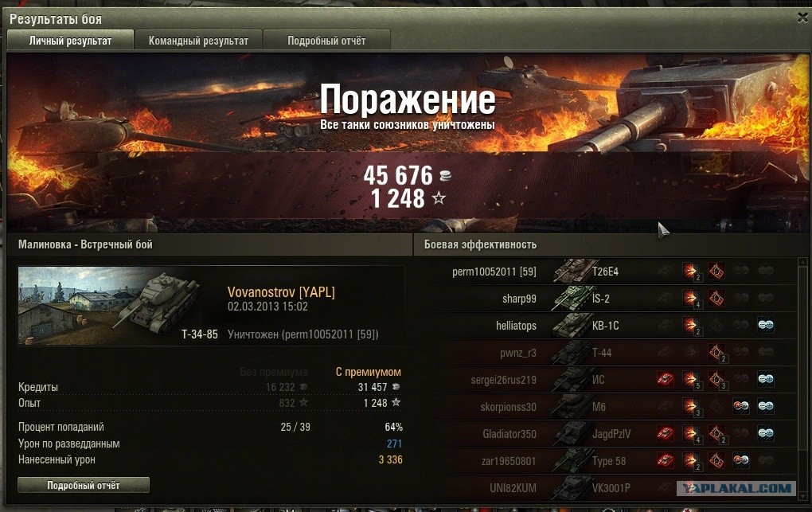Click the damage-dealt icon in the JagdPzIV row
This screenshot has height=512, width=812.
[690, 433]
